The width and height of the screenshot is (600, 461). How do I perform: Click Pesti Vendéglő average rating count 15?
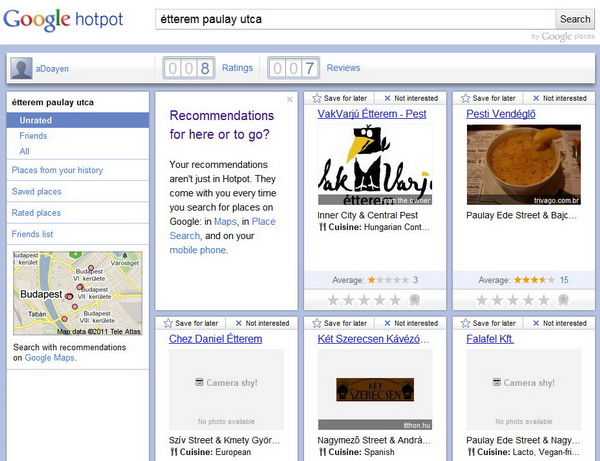[x=564, y=280]
